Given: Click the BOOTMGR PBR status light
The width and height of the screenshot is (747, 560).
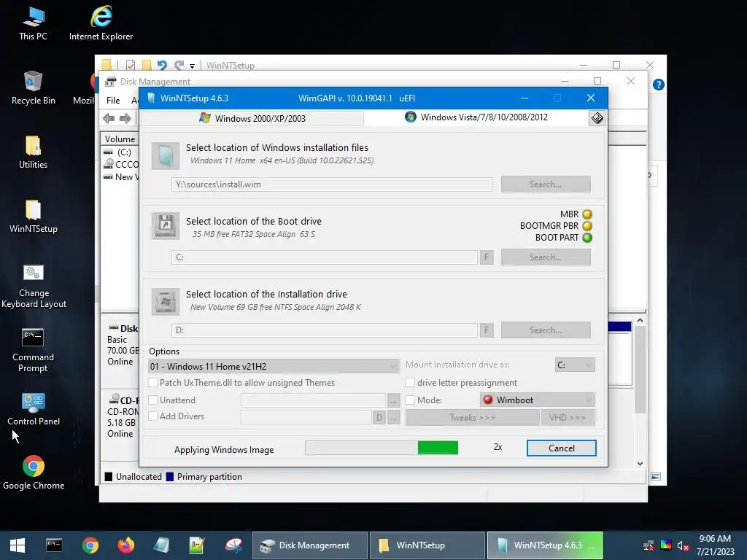Looking at the screenshot, I should [587, 226].
